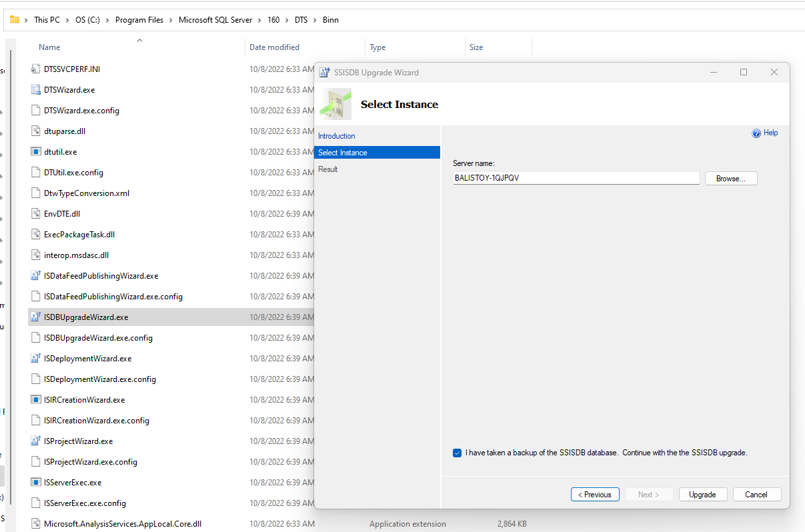Click the ISDeploymentWizard.exe application icon
Screen dimensions: 805x532
(36, 358)
